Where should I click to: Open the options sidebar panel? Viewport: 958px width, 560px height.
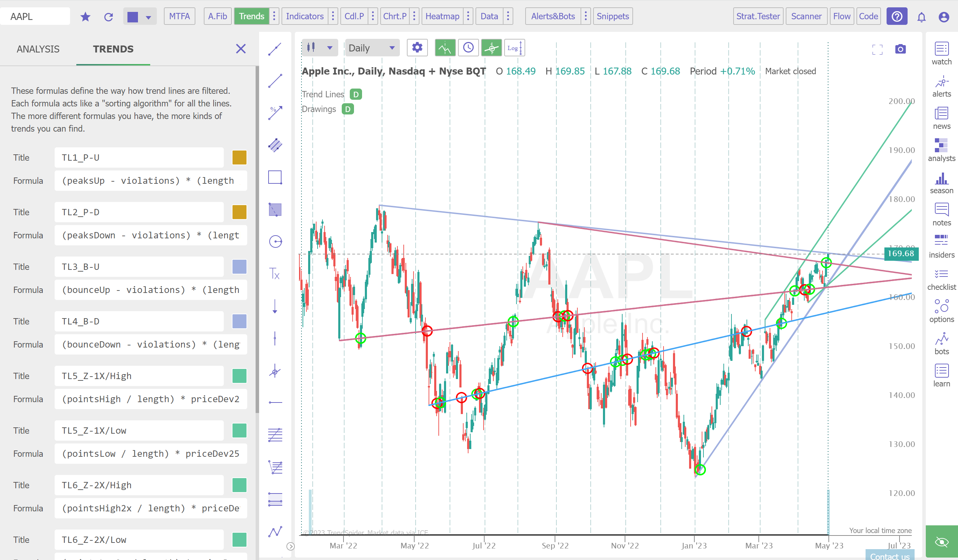coord(941,311)
